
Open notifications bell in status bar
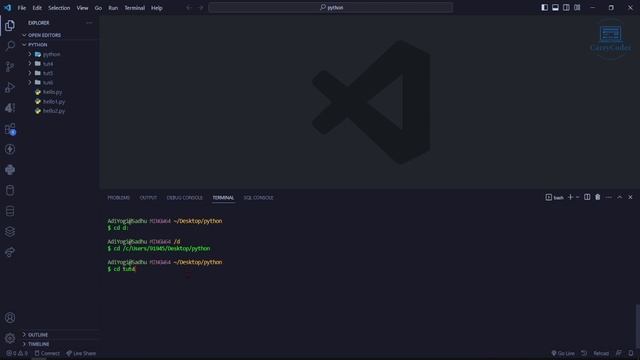(631, 353)
